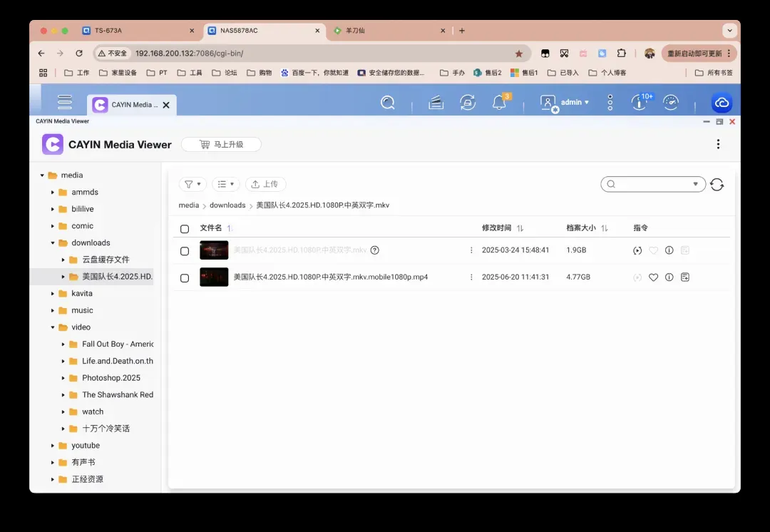The width and height of the screenshot is (770, 532).
Task: Click the 上传 upload button
Action: click(x=265, y=184)
